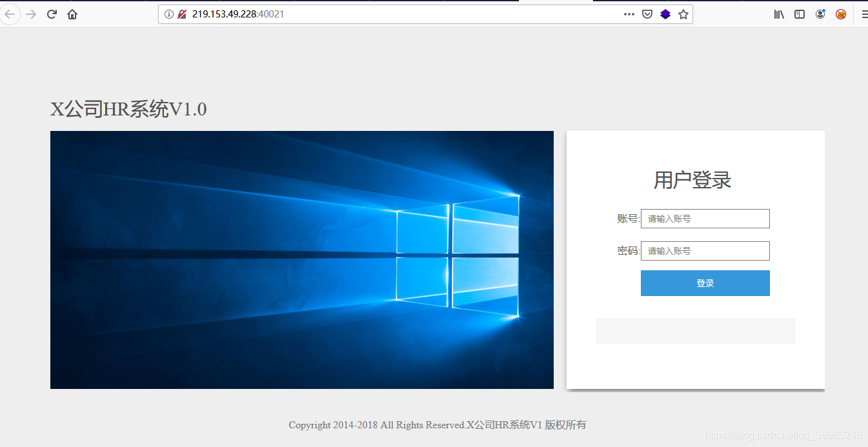Click the 用户登录 title text
This screenshot has width=868, height=447.
click(x=692, y=181)
